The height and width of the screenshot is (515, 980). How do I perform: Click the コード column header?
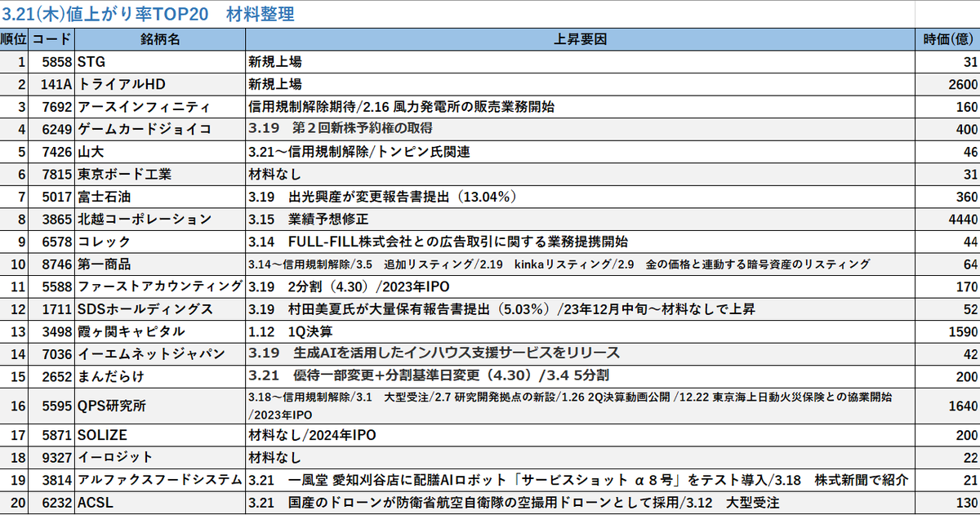(53, 39)
